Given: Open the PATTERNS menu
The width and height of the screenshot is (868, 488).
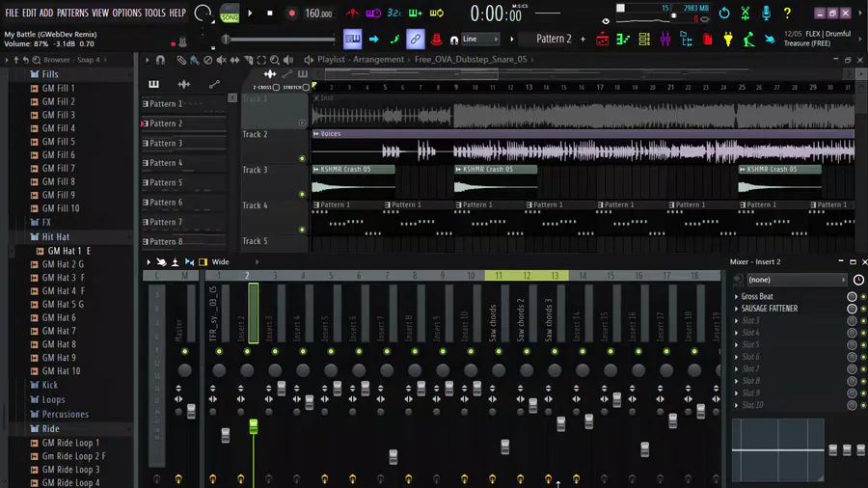Looking at the screenshot, I should pos(72,13).
